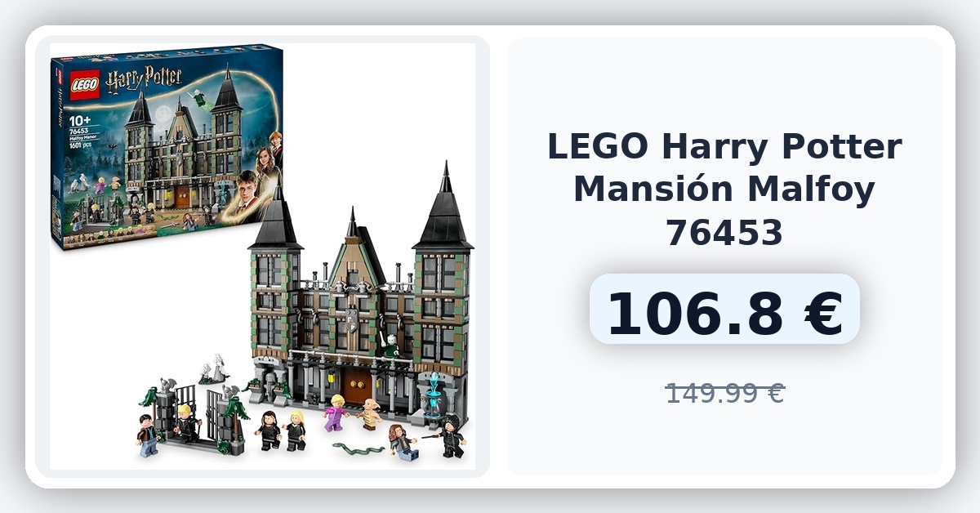
Task: Click the crossed-out 149.99 € original price
Action: tap(724, 393)
